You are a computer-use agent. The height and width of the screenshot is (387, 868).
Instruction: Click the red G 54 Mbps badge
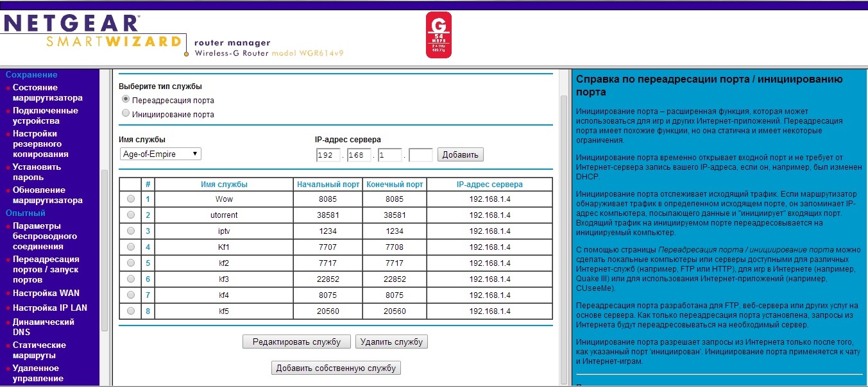coord(439,35)
